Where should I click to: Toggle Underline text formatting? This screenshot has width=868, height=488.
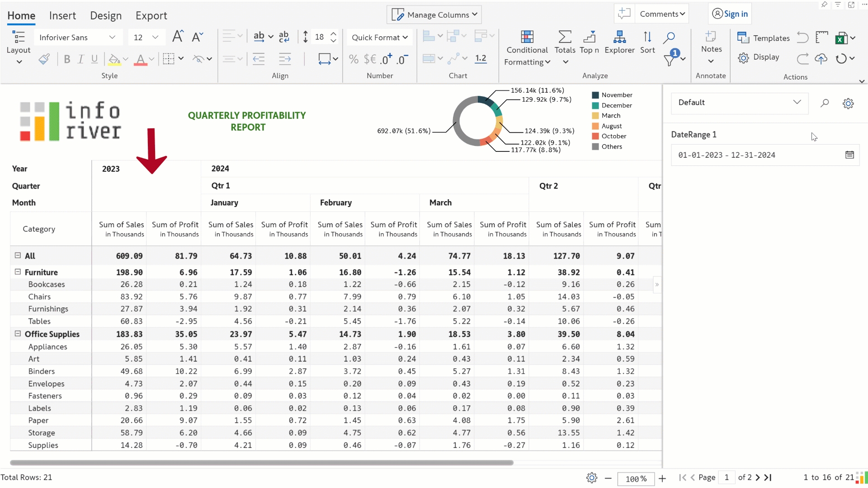(94, 59)
